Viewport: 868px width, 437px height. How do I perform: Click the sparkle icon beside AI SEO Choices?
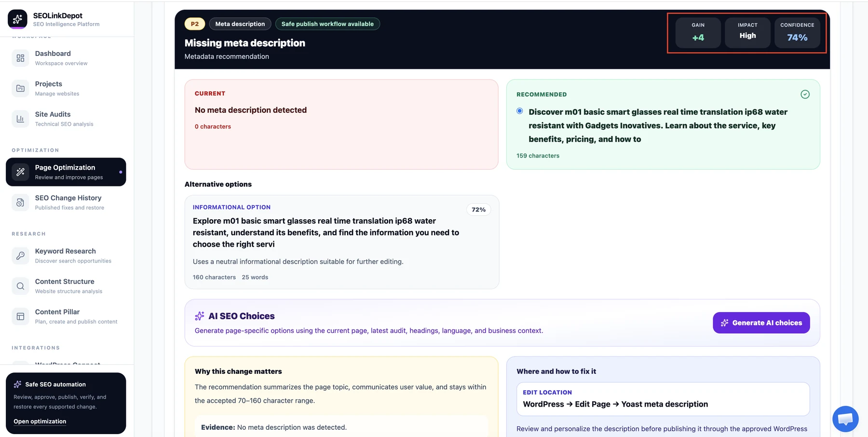pos(200,316)
